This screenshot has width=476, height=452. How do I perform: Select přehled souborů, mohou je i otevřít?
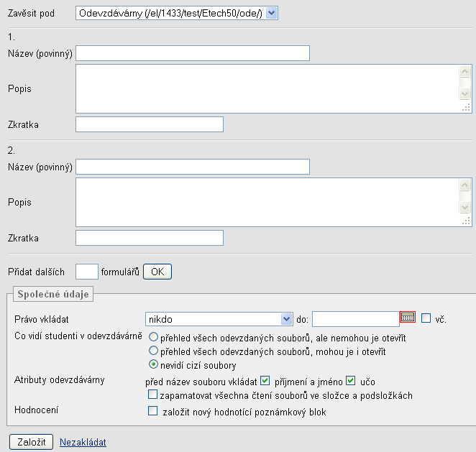(x=154, y=351)
